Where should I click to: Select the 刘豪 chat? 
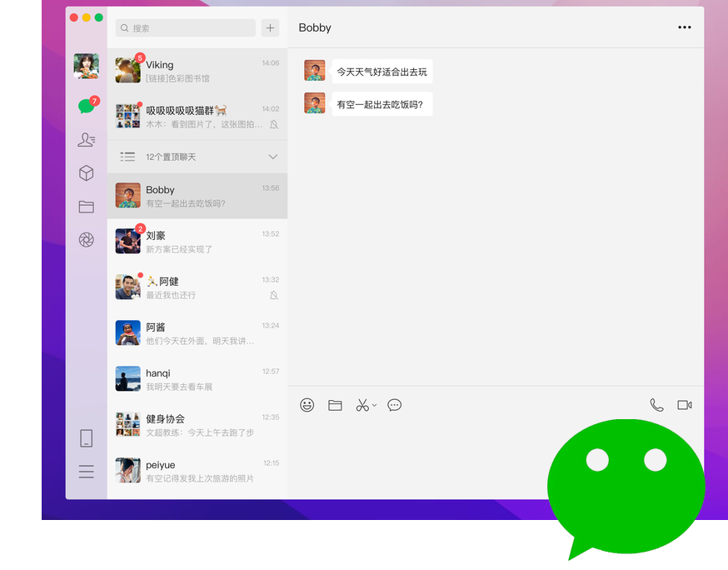197,242
